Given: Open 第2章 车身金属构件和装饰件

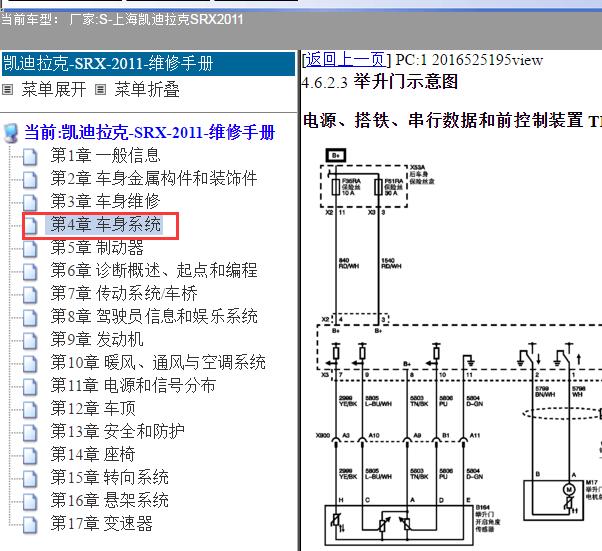Looking at the screenshot, I should (154, 178).
